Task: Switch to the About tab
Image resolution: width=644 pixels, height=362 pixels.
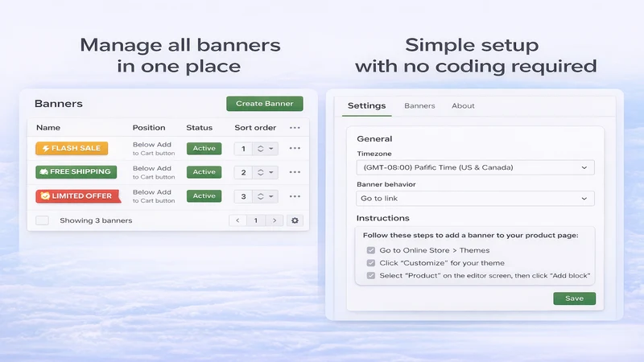Action: pyautogui.click(x=463, y=106)
